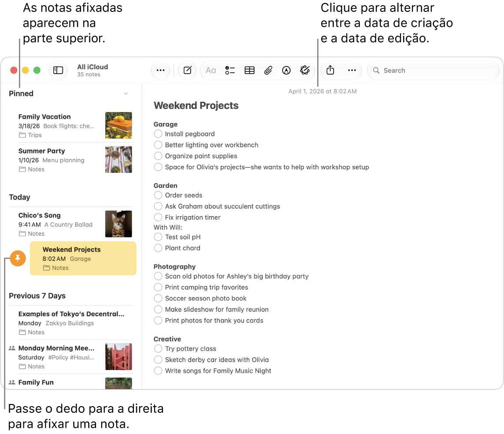Click the cat thumbnail for Chico's Song
This screenshot has height=434, width=504.
tap(119, 224)
